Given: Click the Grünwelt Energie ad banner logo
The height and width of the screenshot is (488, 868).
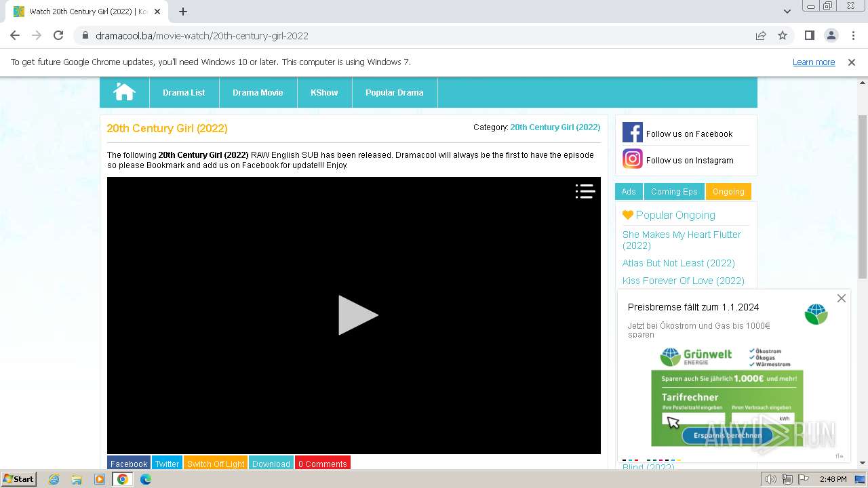Looking at the screenshot, I should 696,357.
